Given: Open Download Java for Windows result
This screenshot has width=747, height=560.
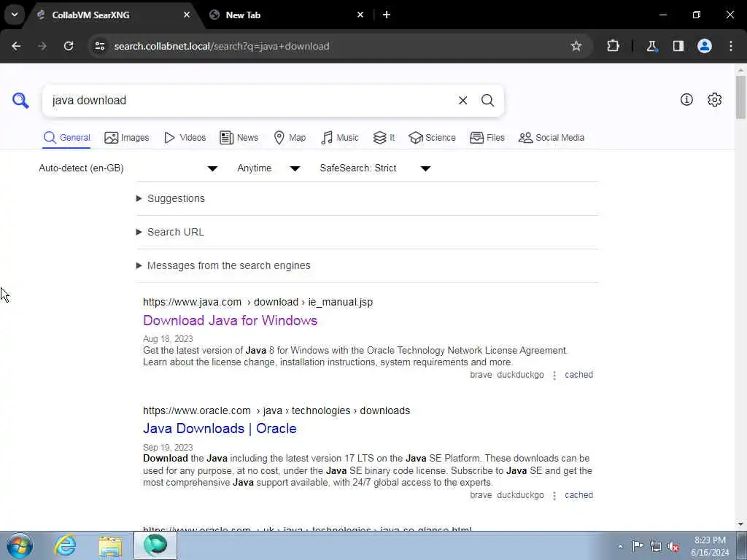Looking at the screenshot, I should [x=230, y=321].
